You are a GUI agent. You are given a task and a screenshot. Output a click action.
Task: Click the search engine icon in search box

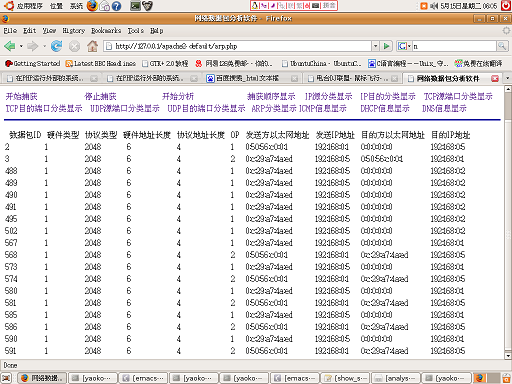pyautogui.click(x=402, y=46)
